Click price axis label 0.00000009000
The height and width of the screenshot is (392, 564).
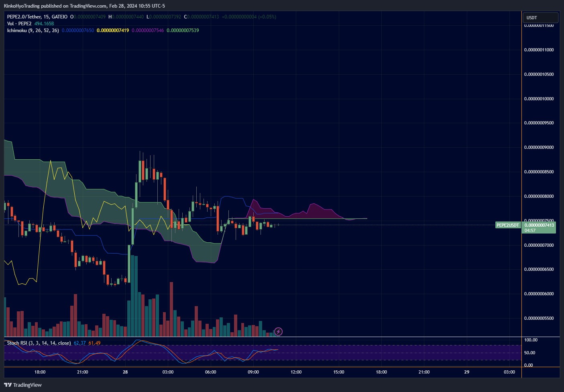pos(539,147)
